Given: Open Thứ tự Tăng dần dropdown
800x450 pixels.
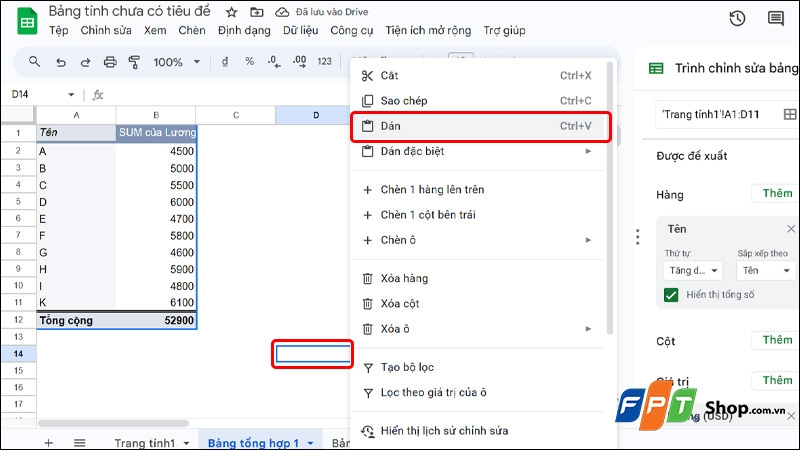Looking at the screenshot, I should click(x=693, y=270).
